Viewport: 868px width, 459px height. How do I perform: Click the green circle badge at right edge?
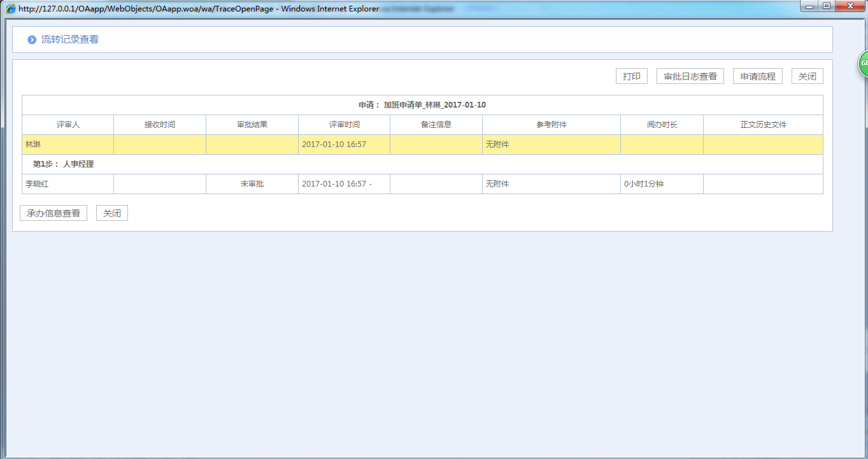pos(863,64)
